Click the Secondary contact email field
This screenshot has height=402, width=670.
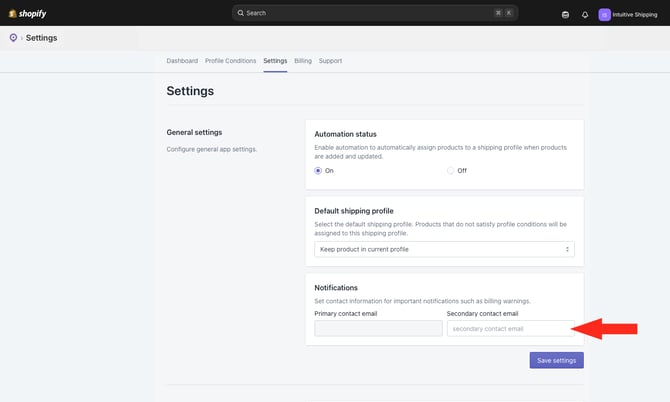click(511, 329)
